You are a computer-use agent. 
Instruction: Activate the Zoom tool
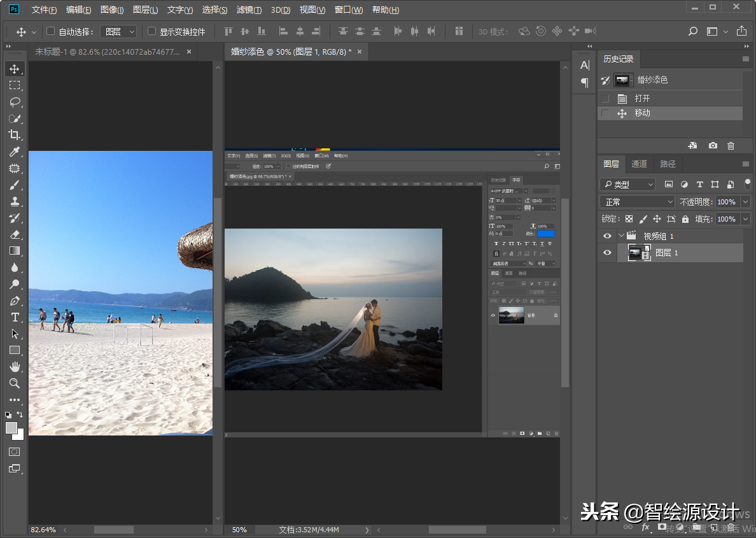pyautogui.click(x=14, y=383)
